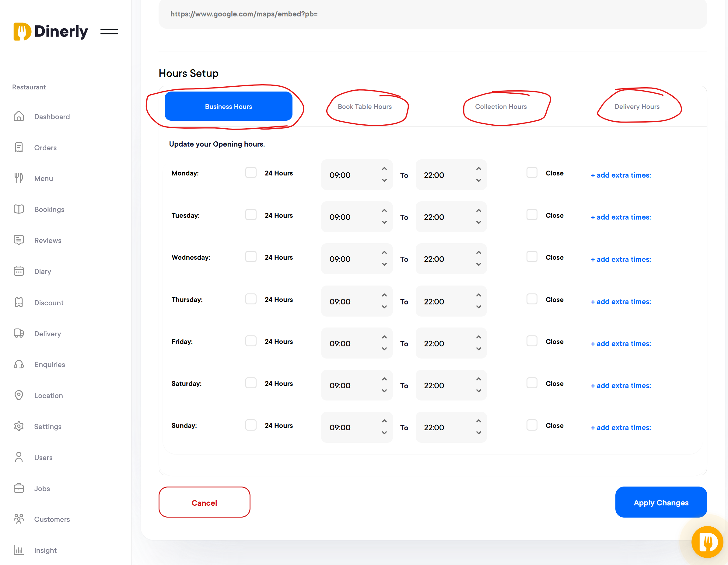
Task: Decrease Friday closing time with down arrow
Action: pyautogui.click(x=479, y=349)
